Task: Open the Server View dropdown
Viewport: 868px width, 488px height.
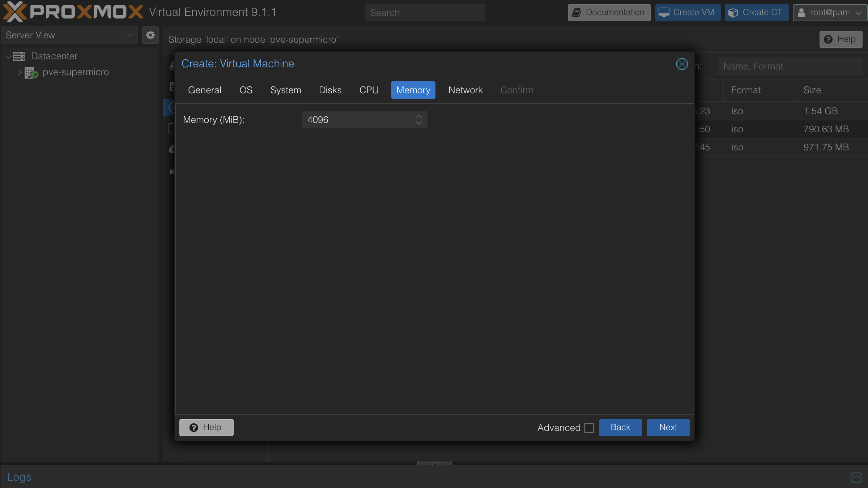Action: (129, 35)
